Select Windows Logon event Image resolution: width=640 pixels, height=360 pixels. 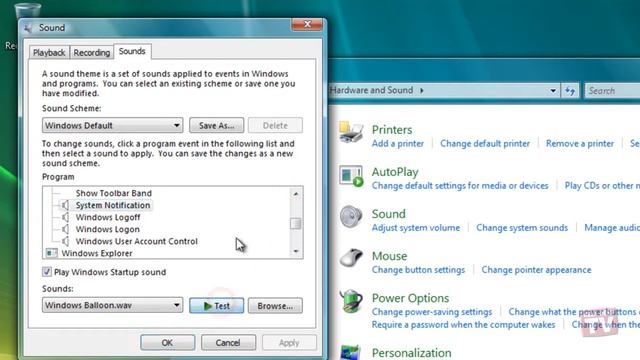click(x=107, y=229)
